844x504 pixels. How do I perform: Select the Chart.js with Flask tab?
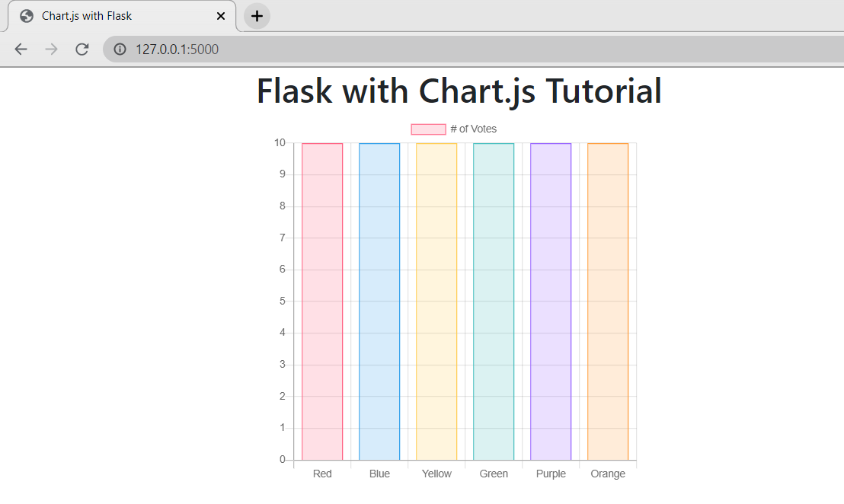click(x=122, y=16)
